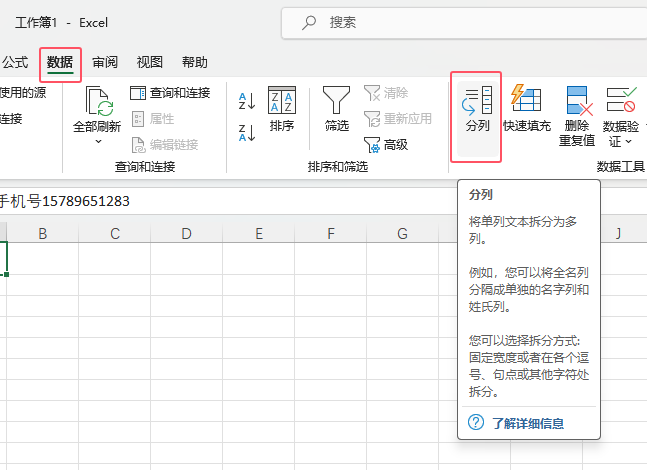Expand the Refresh All dropdown arrow
The image size is (647, 470).
tap(98, 142)
